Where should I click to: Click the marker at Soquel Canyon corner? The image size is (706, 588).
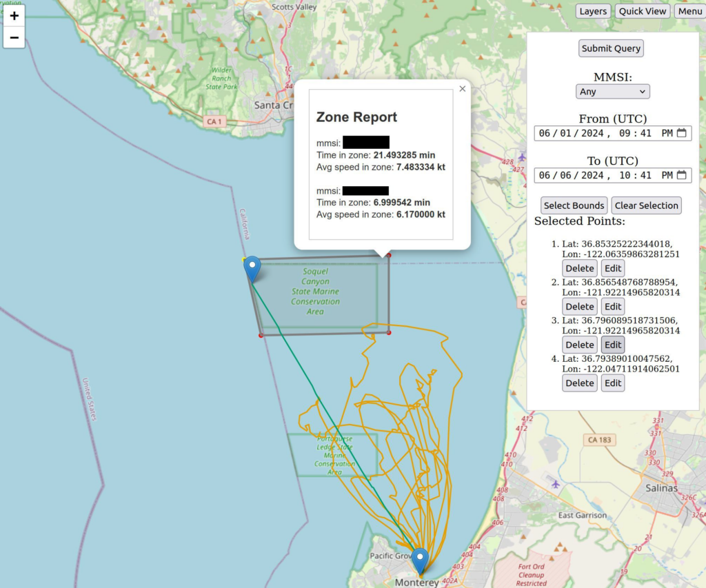tap(253, 268)
